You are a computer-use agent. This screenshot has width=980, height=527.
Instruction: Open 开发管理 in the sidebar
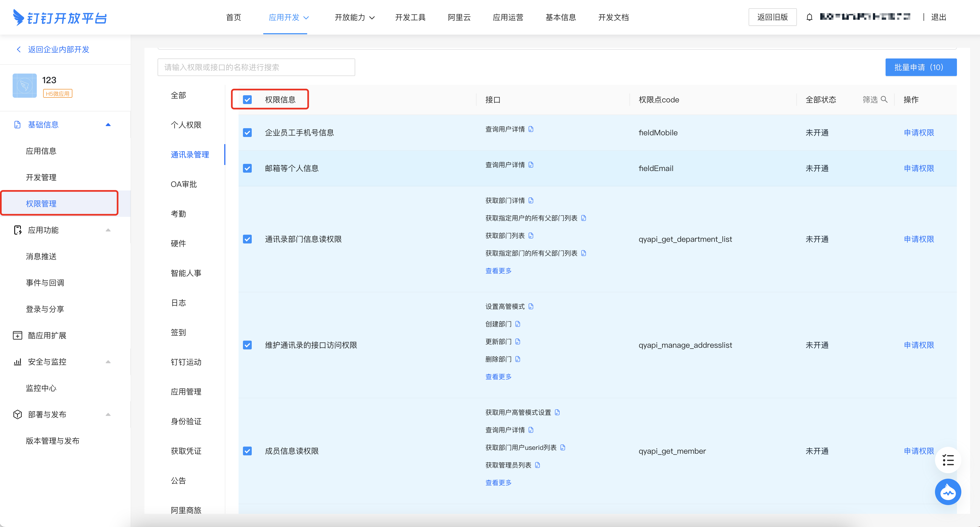41,177
